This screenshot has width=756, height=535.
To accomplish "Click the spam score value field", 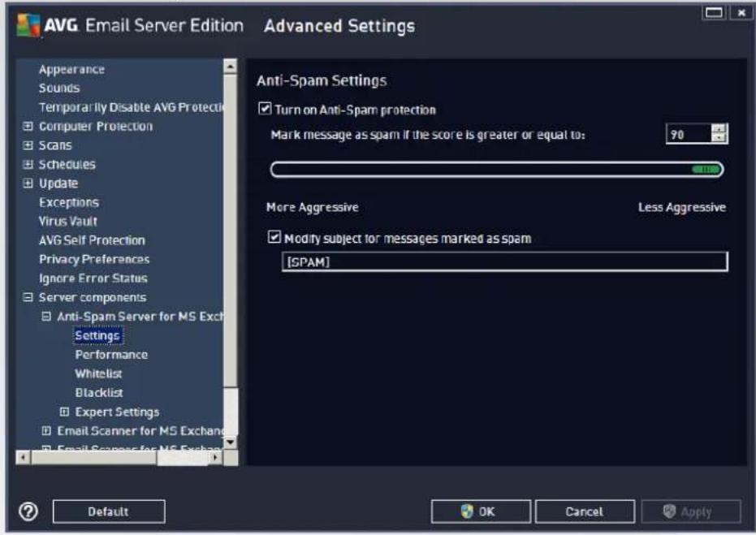I will pyautogui.click(x=689, y=134).
